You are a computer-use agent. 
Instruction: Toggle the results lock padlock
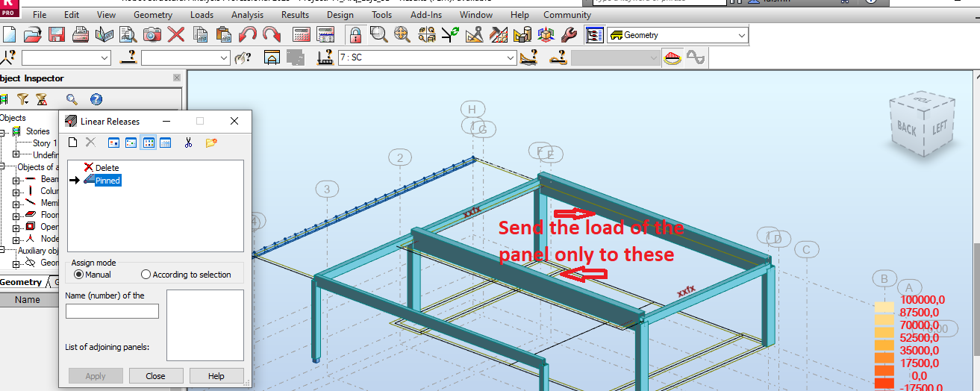click(355, 34)
